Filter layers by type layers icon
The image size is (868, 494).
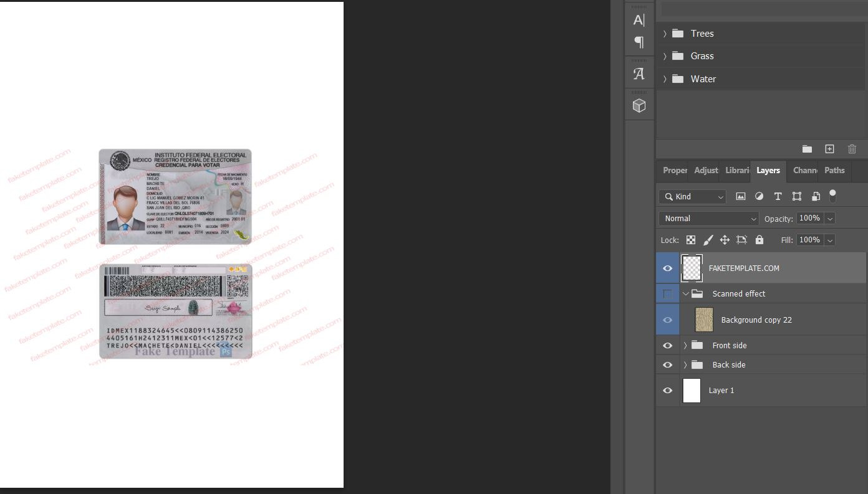[778, 196]
